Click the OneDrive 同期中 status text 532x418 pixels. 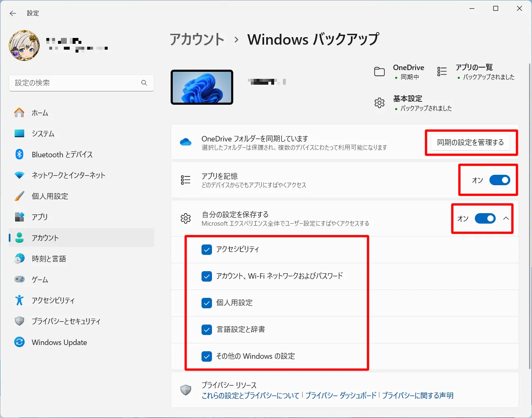coord(410,77)
